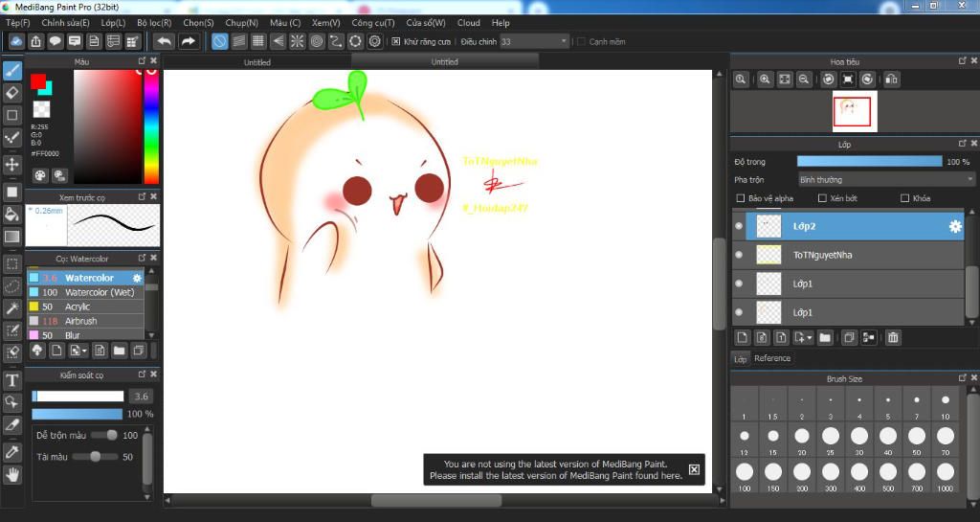The width and height of the screenshot is (980, 522).
Task: Dismiss the update notification message
Action: click(x=694, y=469)
